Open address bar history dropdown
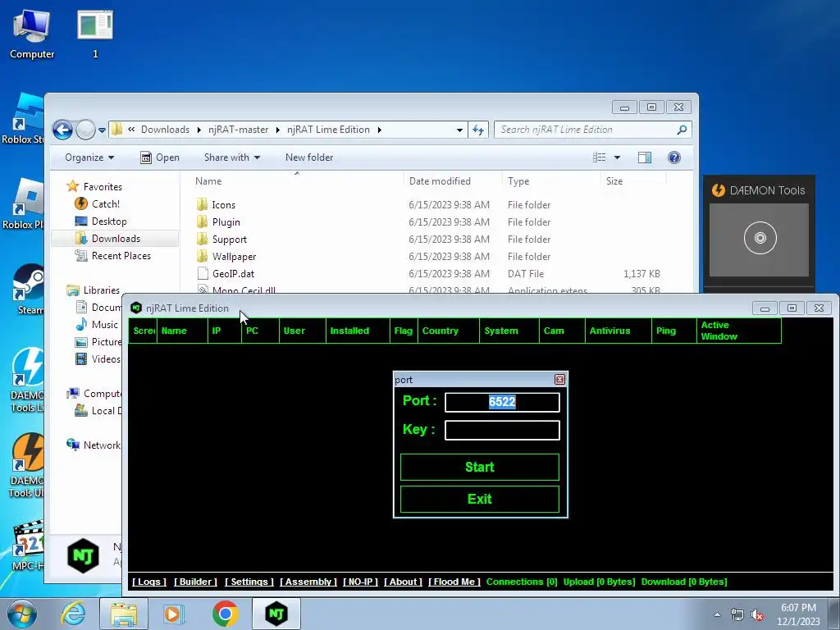Image resolution: width=840 pixels, height=630 pixels. 459,130
